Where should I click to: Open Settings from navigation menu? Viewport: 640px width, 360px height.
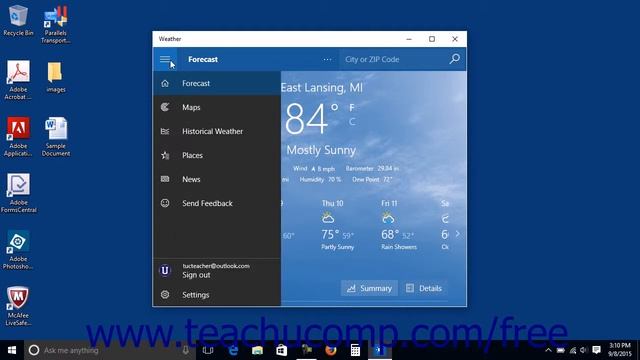point(217,294)
